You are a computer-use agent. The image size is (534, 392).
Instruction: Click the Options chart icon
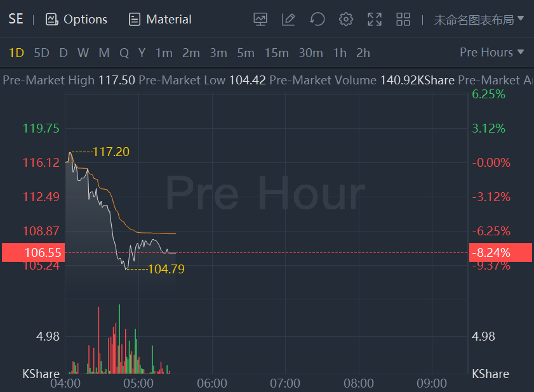coord(52,19)
